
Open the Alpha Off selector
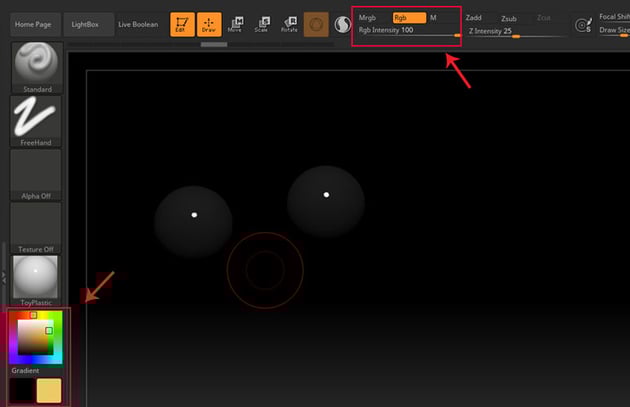coord(36,175)
